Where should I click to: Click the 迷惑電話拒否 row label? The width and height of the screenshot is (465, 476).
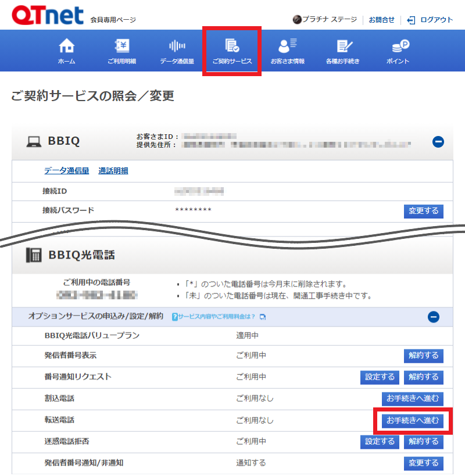point(67,442)
